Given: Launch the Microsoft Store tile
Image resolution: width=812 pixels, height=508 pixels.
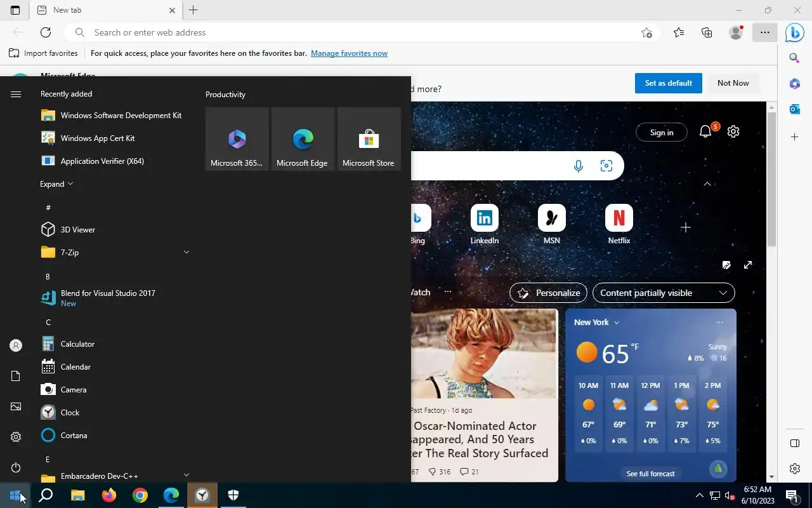Looking at the screenshot, I should (369, 139).
